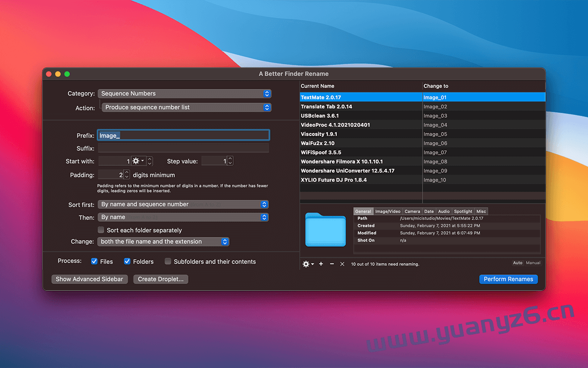The width and height of the screenshot is (588, 368).
Task: Add files using the plus icon
Action: tap(320, 264)
